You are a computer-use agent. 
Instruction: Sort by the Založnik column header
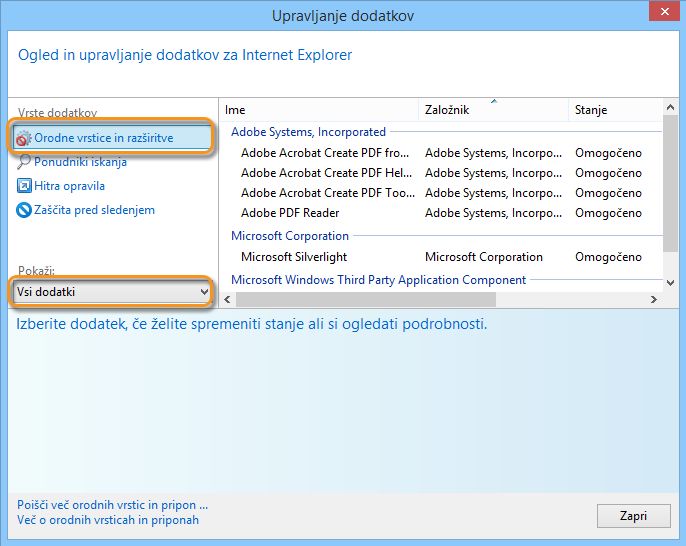click(494, 110)
